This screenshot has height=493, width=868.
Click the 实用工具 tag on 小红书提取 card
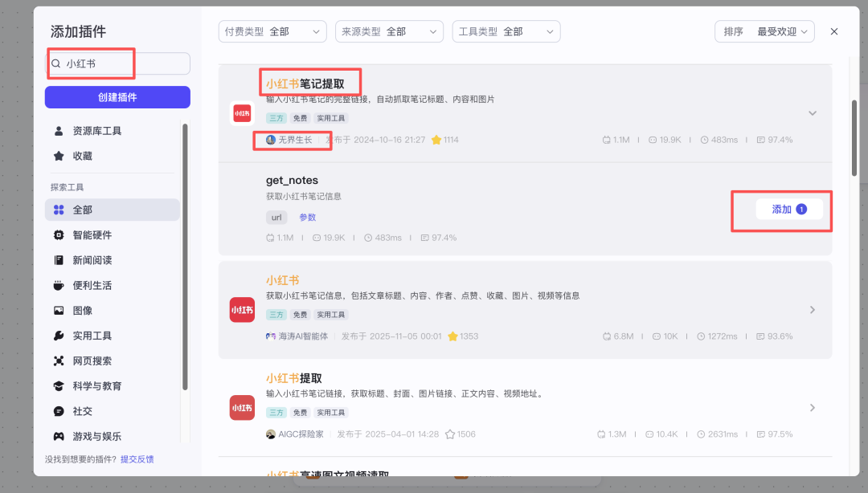(x=330, y=413)
